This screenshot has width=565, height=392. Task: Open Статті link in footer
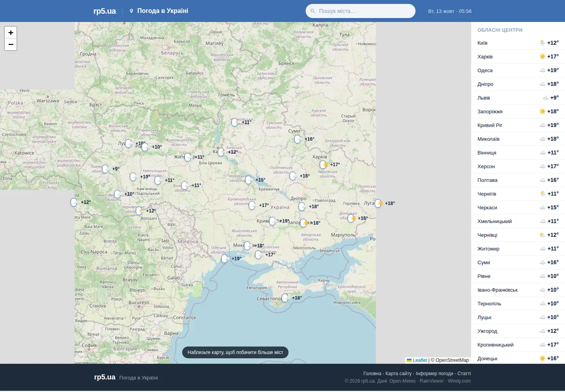[x=464, y=374]
